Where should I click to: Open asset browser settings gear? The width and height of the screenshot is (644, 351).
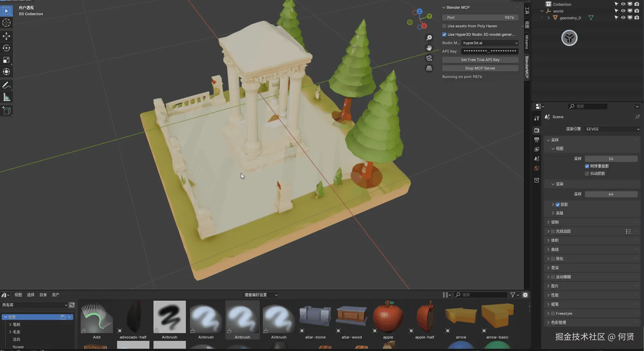point(525,295)
